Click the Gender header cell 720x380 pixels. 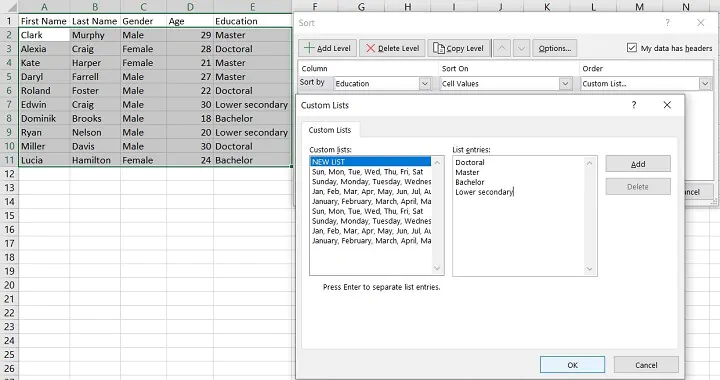(x=143, y=21)
